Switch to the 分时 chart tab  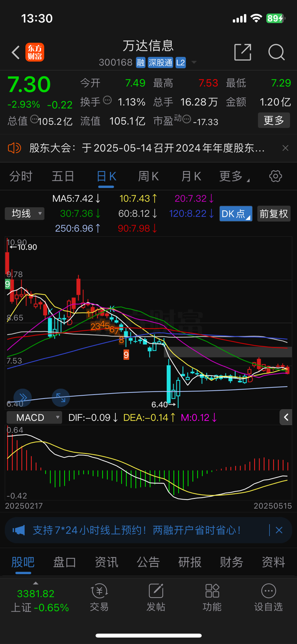[21, 177]
